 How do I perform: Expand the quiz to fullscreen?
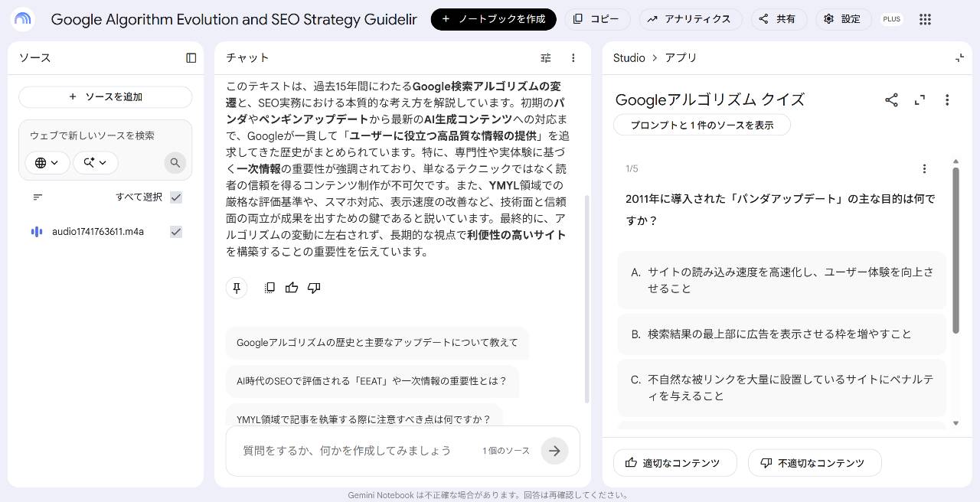[920, 100]
